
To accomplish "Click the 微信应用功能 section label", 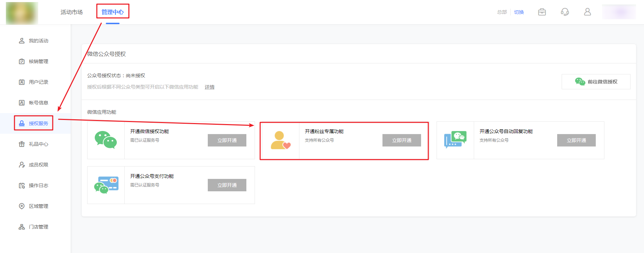I will click(x=102, y=112).
